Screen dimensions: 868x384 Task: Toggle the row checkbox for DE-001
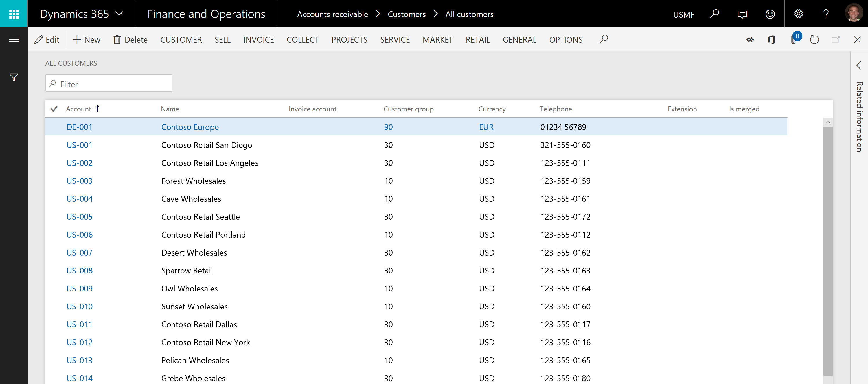point(54,127)
